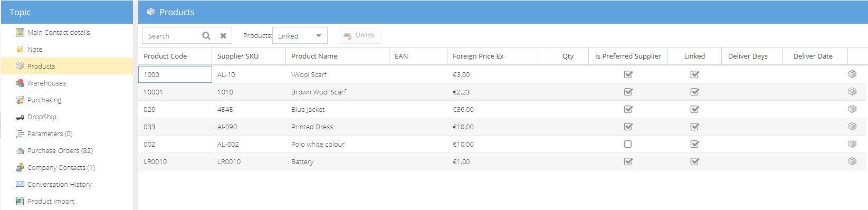The height and width of the screenshot is (210, 868).
Task: Open Company Contacts (1) section
Action: click(x=61, y=167)
